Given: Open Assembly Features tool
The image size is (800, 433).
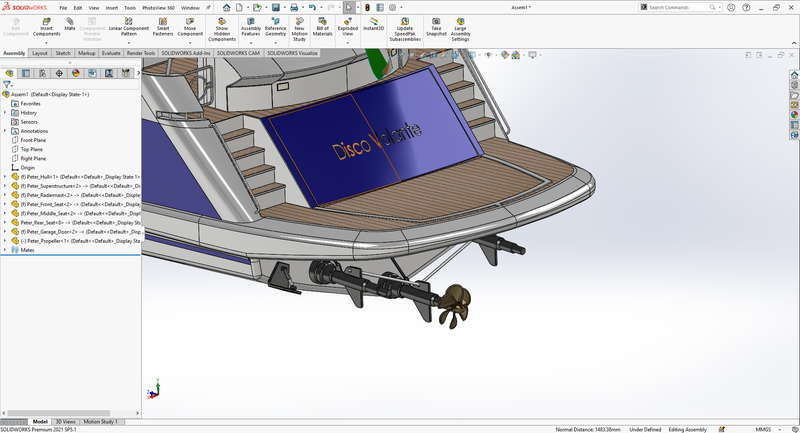Looking at the screenshot, I should 251,27.
